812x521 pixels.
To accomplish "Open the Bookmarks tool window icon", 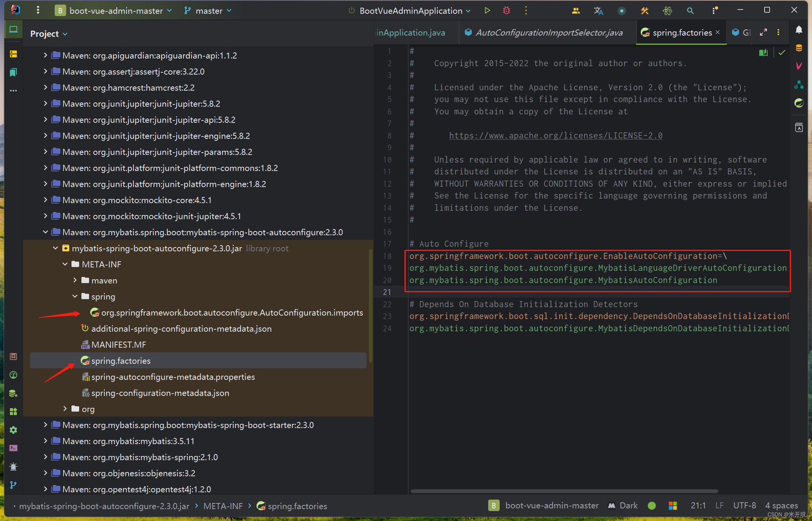I will [13, 72].
